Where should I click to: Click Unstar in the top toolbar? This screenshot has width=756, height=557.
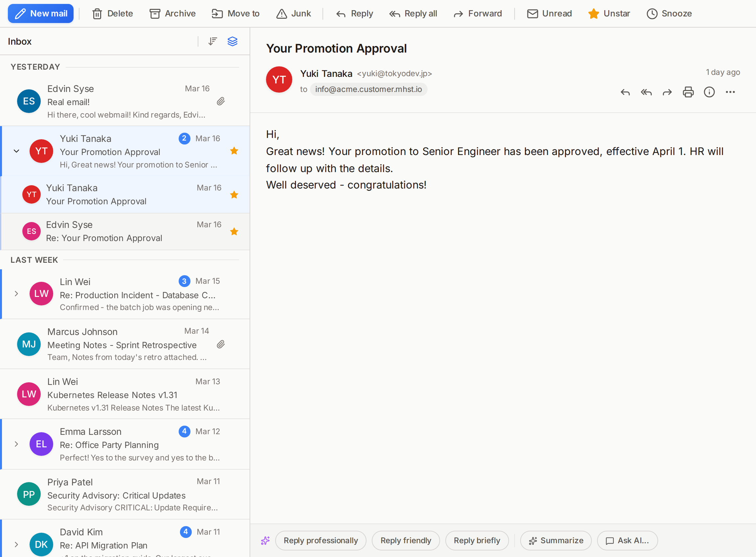[609, 13]
